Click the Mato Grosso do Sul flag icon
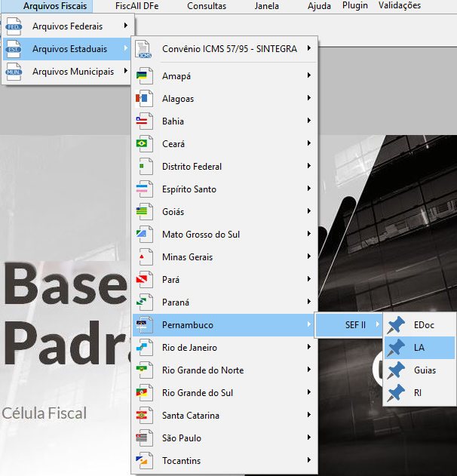Viewport: 457px width, 476px height. coord(144,234)
